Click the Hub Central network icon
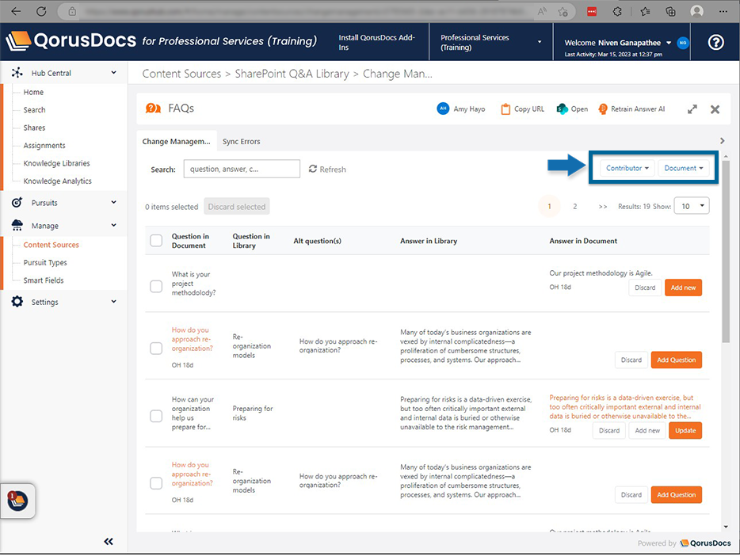This screenshot has width=740, height=560. tap(17, 73)
